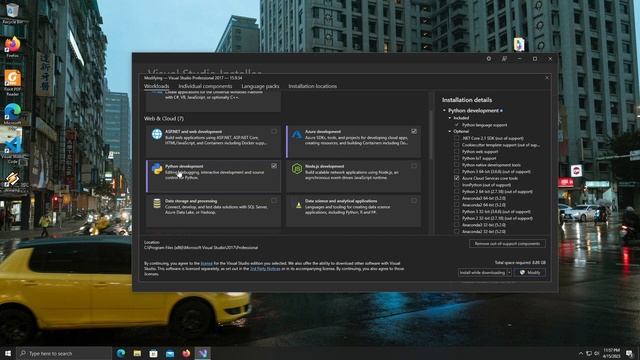
Task: Click the Data science flask icon
Action: (298, 205)
